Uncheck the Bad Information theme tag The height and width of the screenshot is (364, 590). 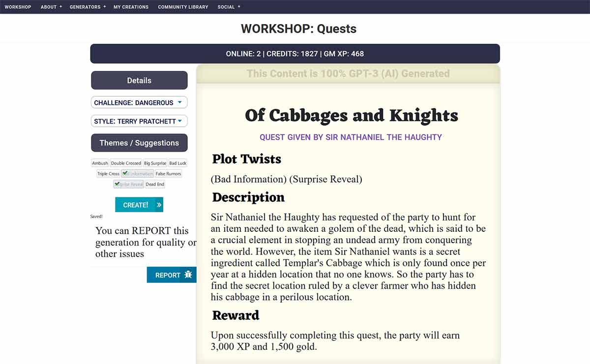click(x=138, y=173)
